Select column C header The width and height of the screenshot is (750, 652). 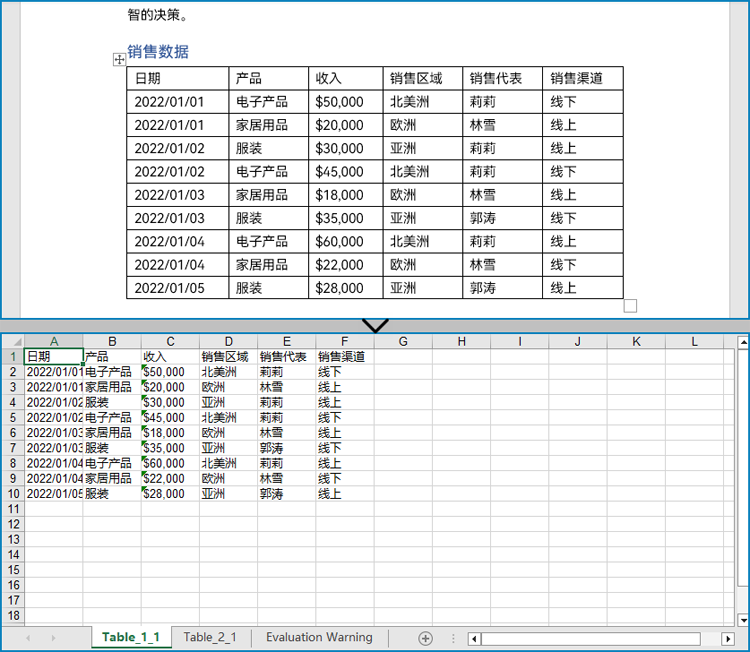coord(170,342)
